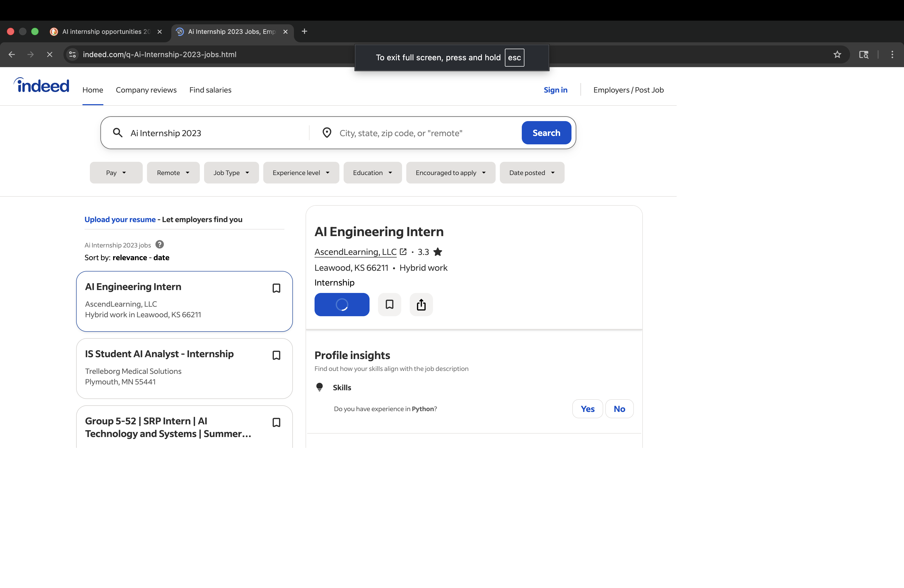Open the AscendLearning, LLC company link

(x=356, y=252)
